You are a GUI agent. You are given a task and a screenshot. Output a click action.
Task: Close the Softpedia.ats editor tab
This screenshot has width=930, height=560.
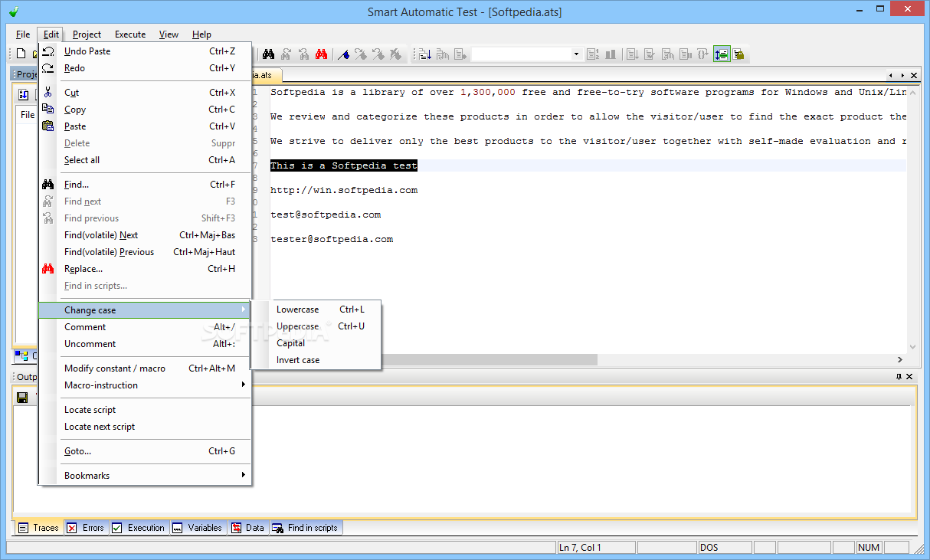click(x=914, y=75)
